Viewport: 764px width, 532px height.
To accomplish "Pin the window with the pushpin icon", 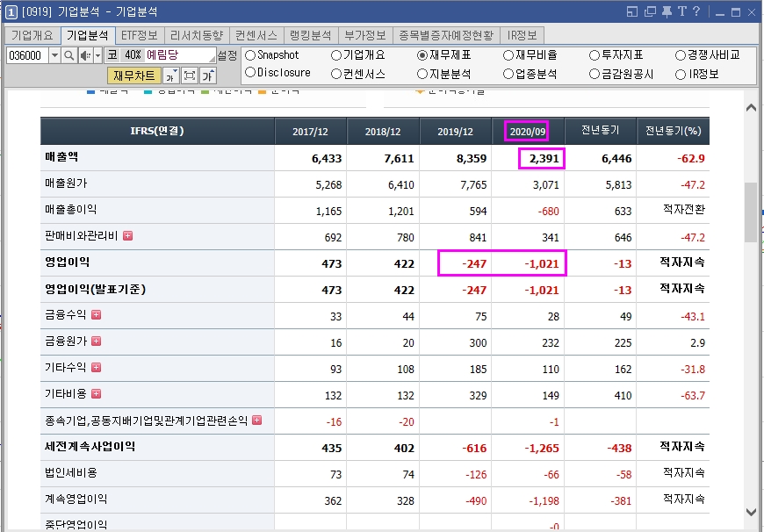I will click(x=667, y=11).
